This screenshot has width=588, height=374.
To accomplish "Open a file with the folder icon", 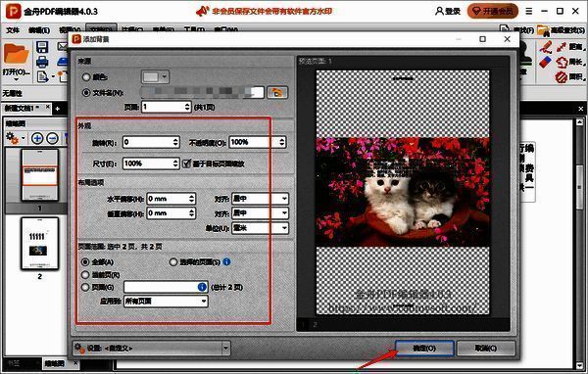I will click(x=16, y=55).
